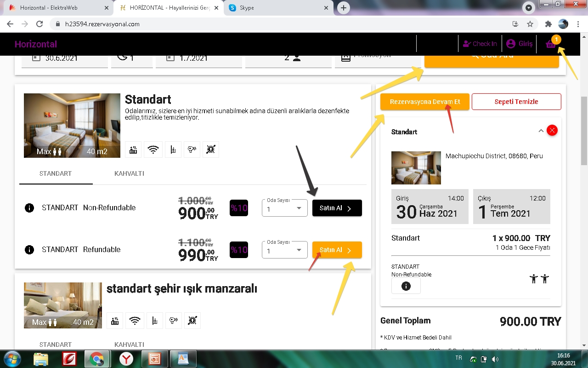Open room count dropdown for Refundable rate

pos(285,250)
